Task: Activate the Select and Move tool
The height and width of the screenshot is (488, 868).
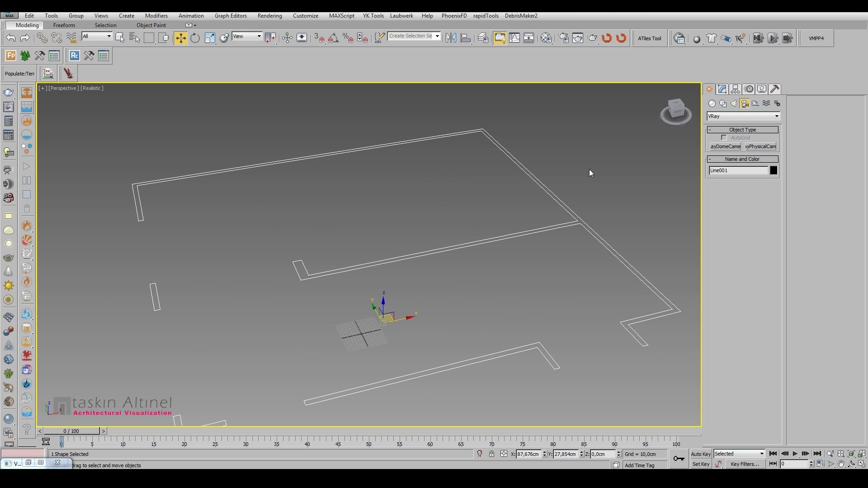Action: coord(180,38)
